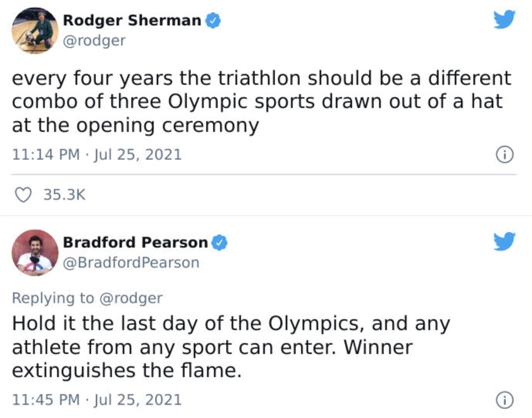Open Bradford Pearson's profile picture
The height and width of the screenshot is (418, 532).
[35, 253]
